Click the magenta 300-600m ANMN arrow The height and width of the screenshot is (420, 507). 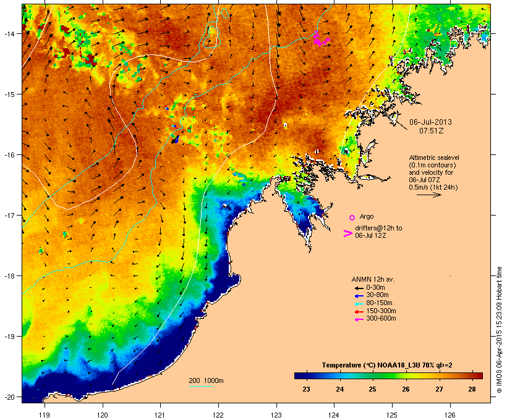point(359,319)
